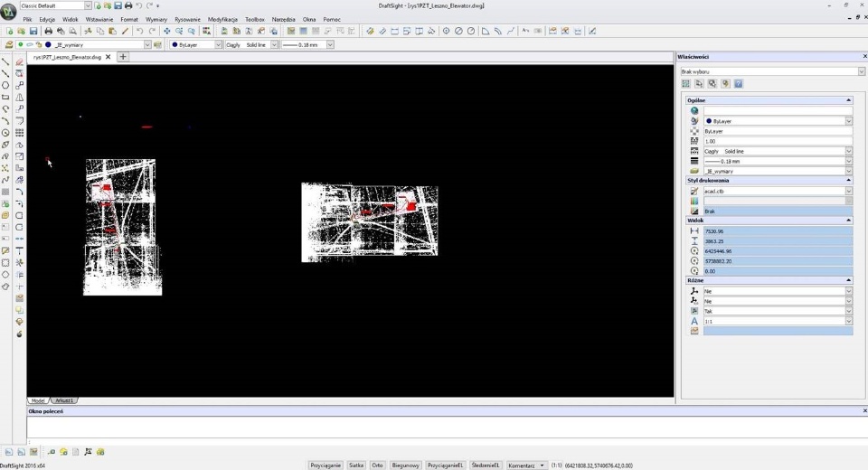Image resolution: width=868 pixels, height=470 pixels.
Task: Click in the Okno poleceń command area
Action: (x=446, y=428)
